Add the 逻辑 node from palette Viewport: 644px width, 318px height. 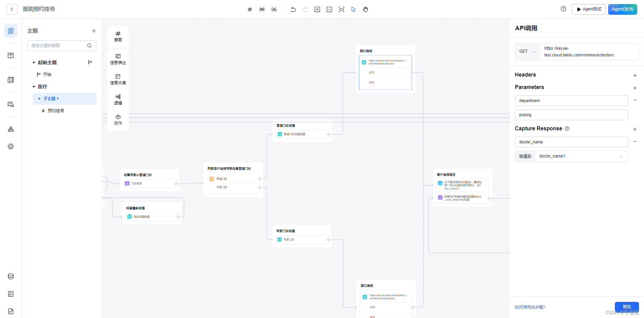[x=118, y=100]
